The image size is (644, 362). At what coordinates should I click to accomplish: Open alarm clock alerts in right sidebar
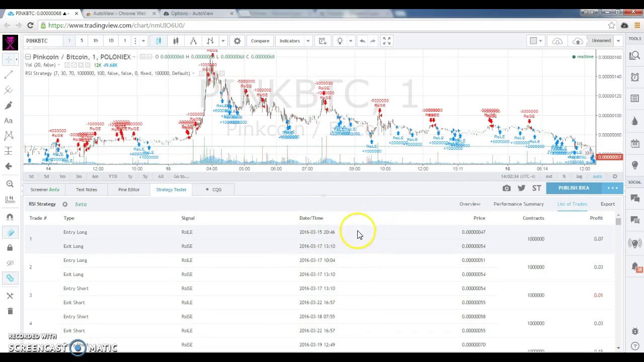coord(635,77)
